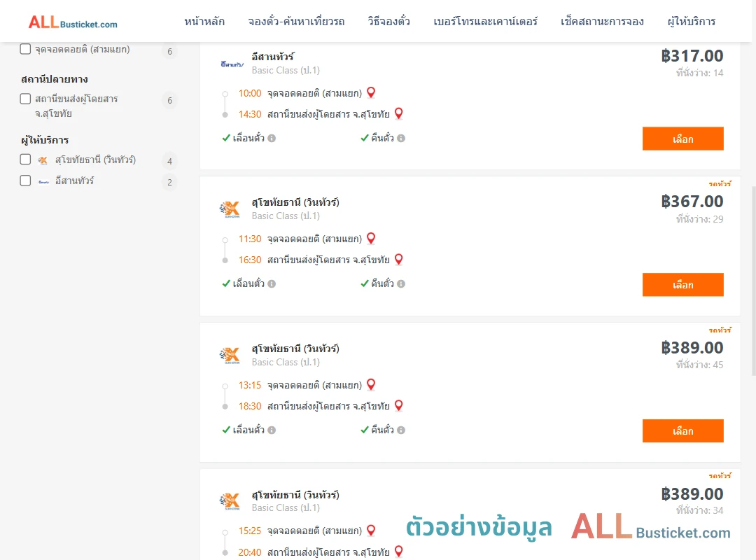This screenshot has width=756, height=560.
Task: Click the อีสานทัวร์ logo on ฿317 trip
Action: 232,64
